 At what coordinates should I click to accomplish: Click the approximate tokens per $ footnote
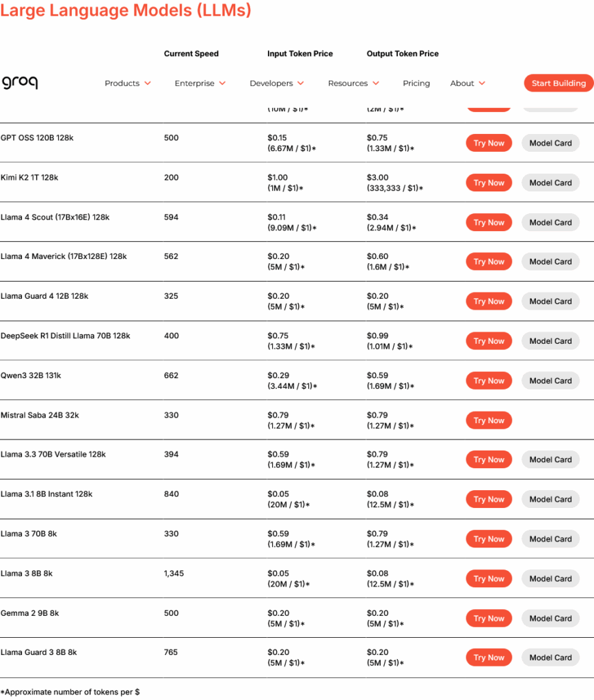[x=70, y=692]
